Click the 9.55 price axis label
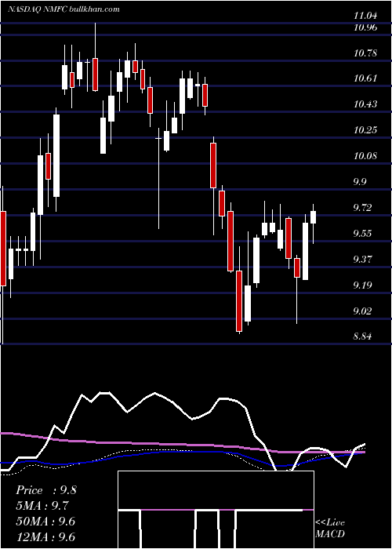This screenshot has width=392, height=549. (x=362, y=233)
